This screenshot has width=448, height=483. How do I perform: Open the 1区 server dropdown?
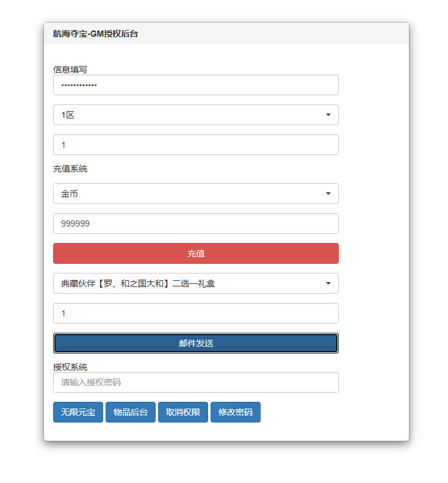195,115
